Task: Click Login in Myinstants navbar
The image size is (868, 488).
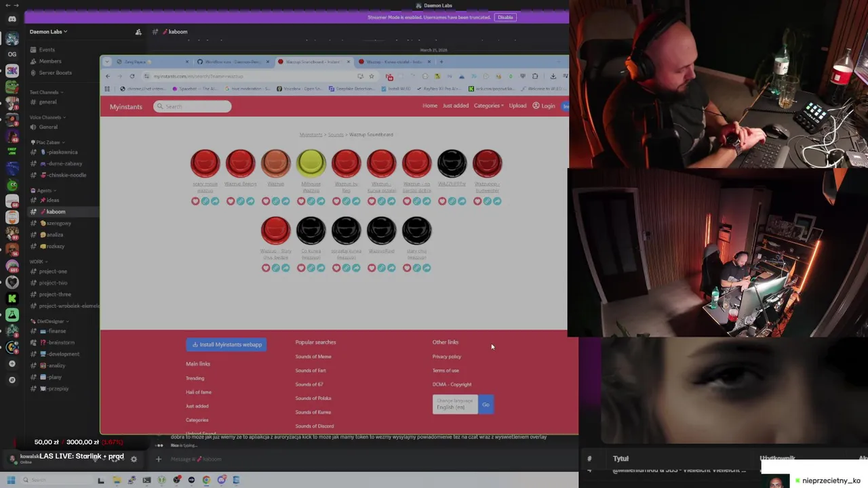Action: (x=544, y=106)
